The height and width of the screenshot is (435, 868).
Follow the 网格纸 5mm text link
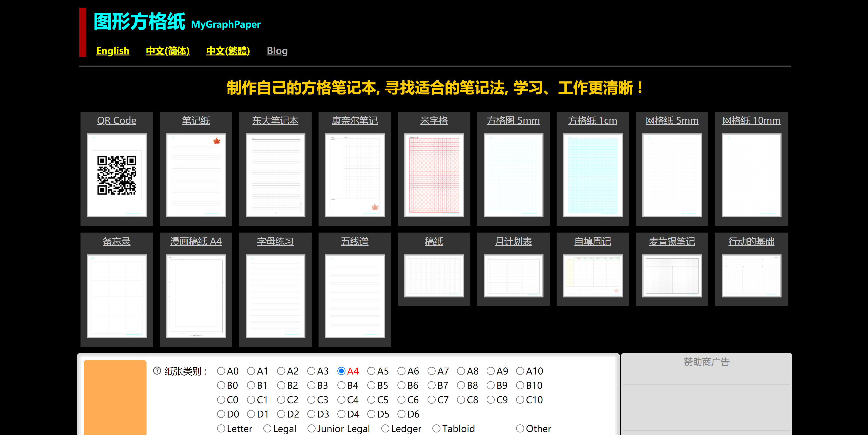pos(672,121)
